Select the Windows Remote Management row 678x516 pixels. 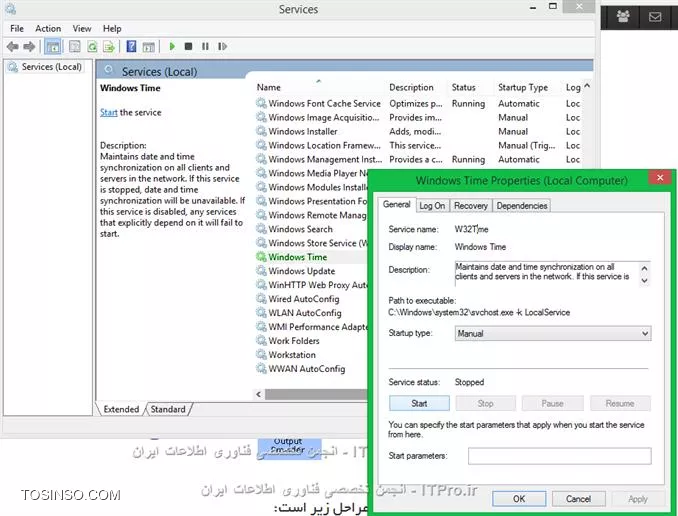coord(311,215)
